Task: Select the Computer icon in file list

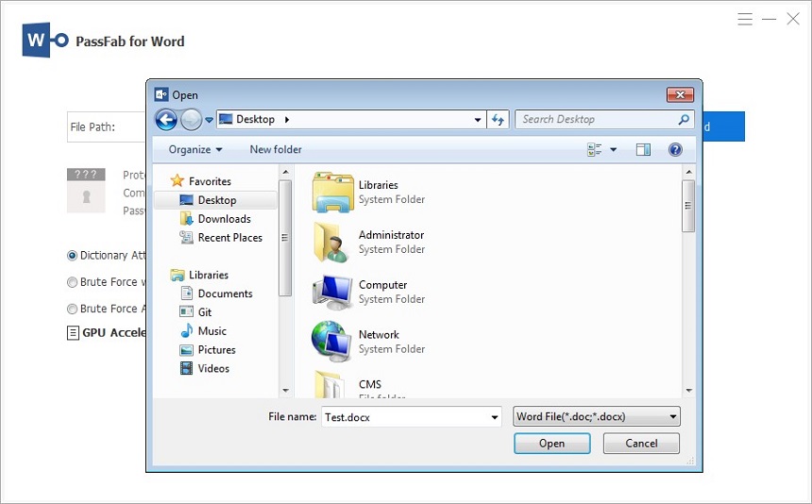Action: point(332,292)
